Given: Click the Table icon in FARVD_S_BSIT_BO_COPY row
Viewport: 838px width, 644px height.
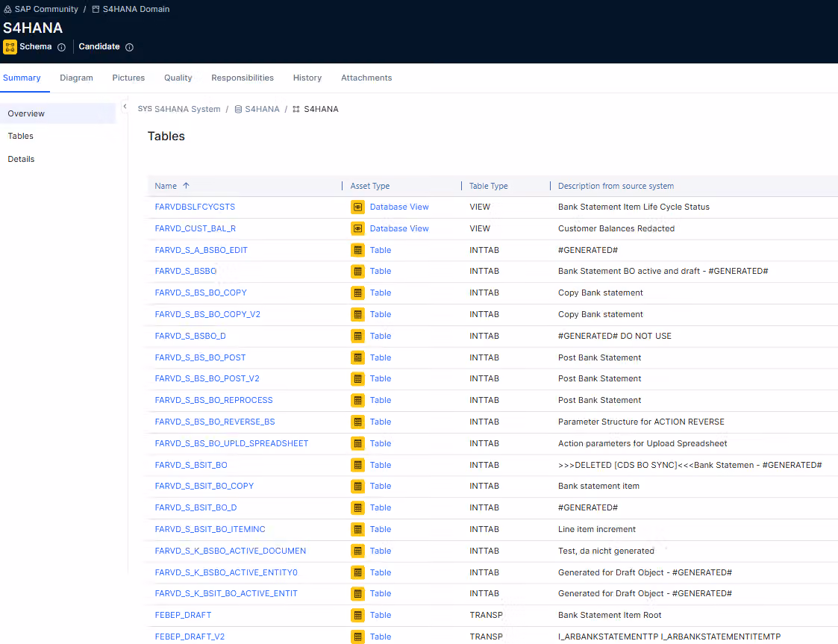Looking at the screenshot, I should coord(357,487).
